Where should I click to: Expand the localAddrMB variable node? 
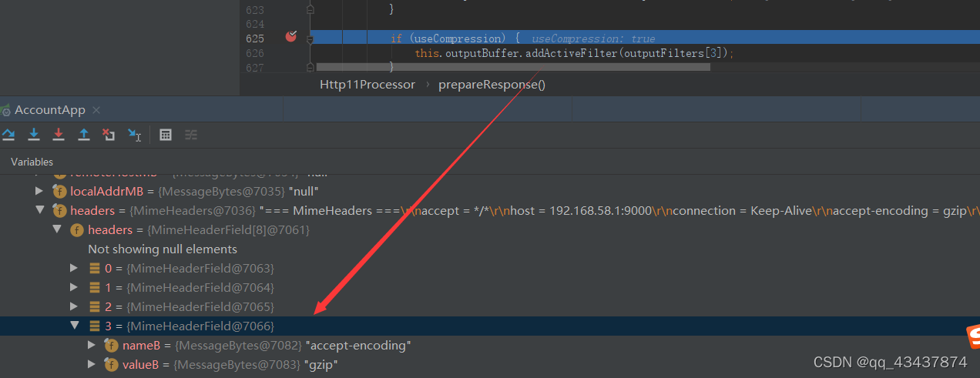(x=39, y=191)
